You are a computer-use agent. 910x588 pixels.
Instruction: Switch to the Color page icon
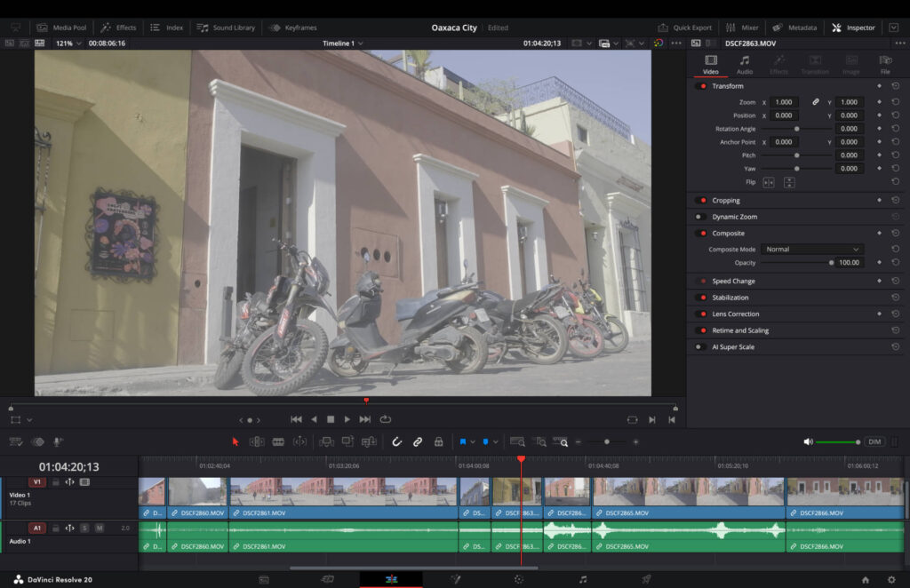point(519,579)
